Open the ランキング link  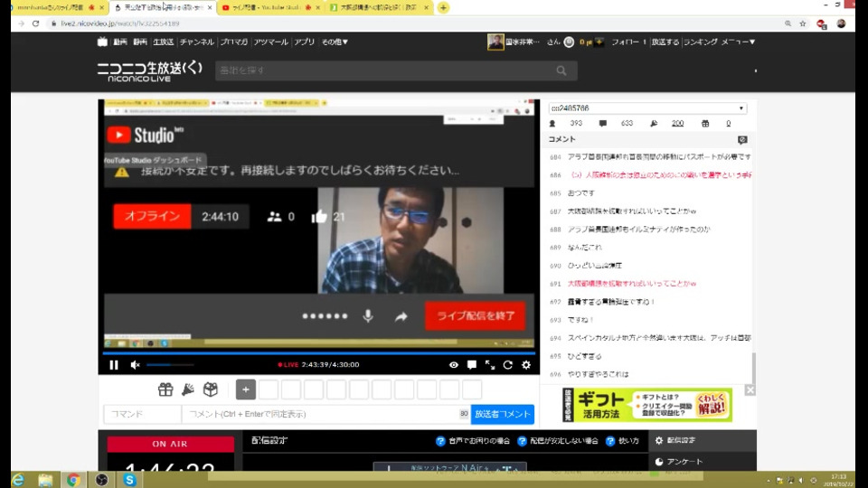700,42
